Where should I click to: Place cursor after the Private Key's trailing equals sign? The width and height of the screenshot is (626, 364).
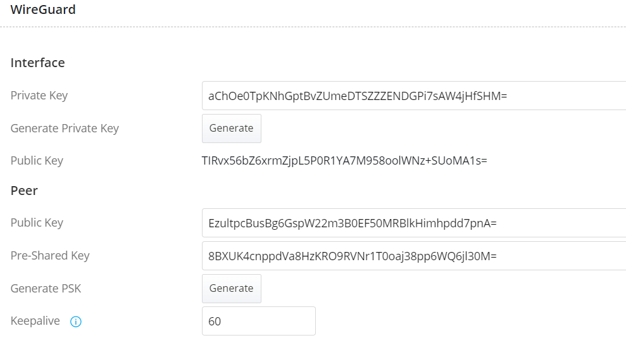(x=509, y=96)
